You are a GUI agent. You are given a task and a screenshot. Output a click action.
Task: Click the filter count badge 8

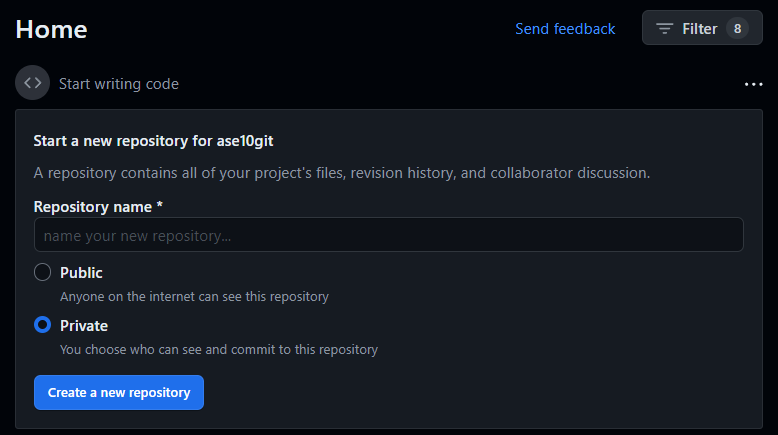(x=737, y=29)
